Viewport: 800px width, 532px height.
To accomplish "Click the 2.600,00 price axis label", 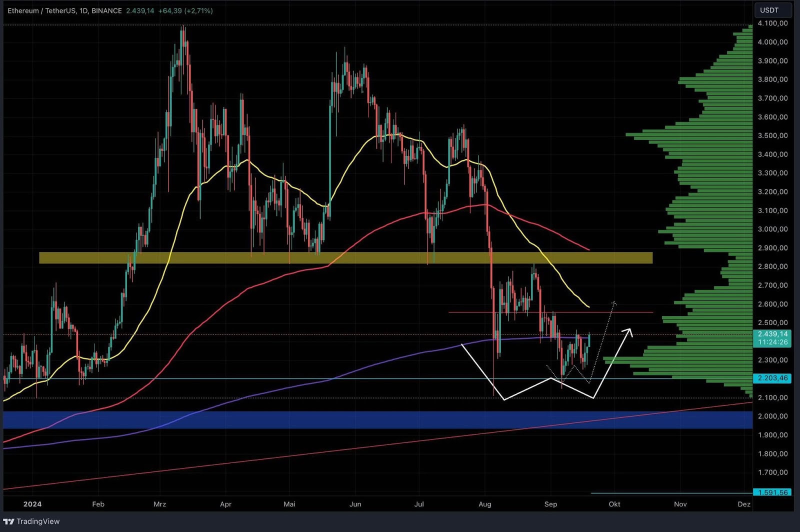I will click(772, 304).
